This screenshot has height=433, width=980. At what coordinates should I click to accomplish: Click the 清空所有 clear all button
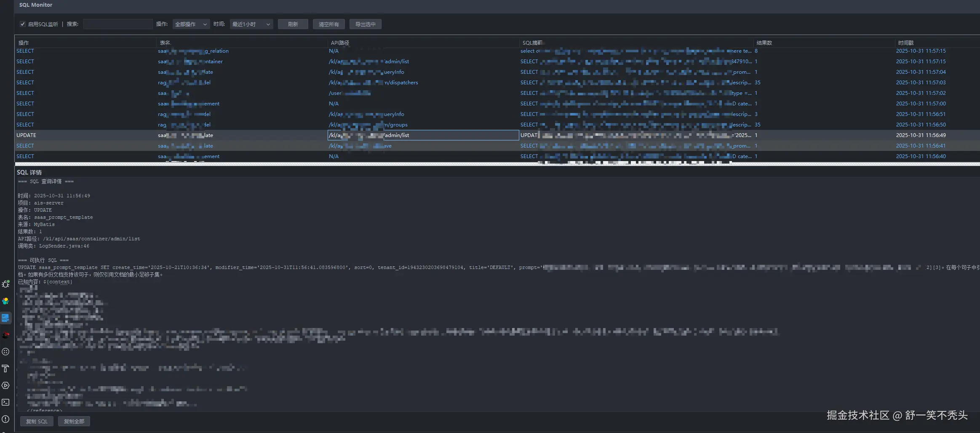(328, 24)
